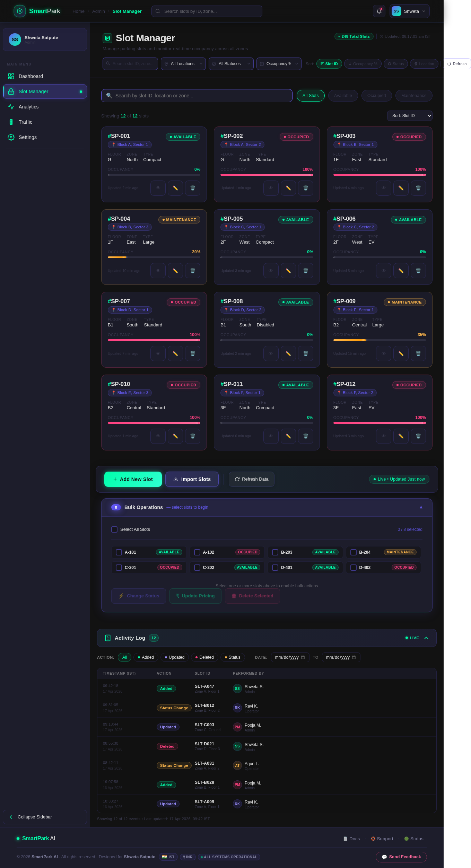Edit slot SP-002 with pencil icon

[x=288, y=188]
